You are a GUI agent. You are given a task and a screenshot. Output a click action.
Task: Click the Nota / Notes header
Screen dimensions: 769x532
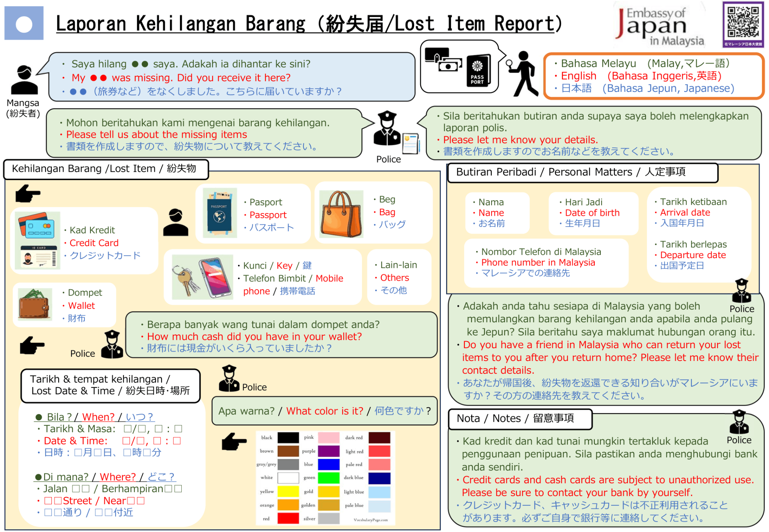coord(520,419)
